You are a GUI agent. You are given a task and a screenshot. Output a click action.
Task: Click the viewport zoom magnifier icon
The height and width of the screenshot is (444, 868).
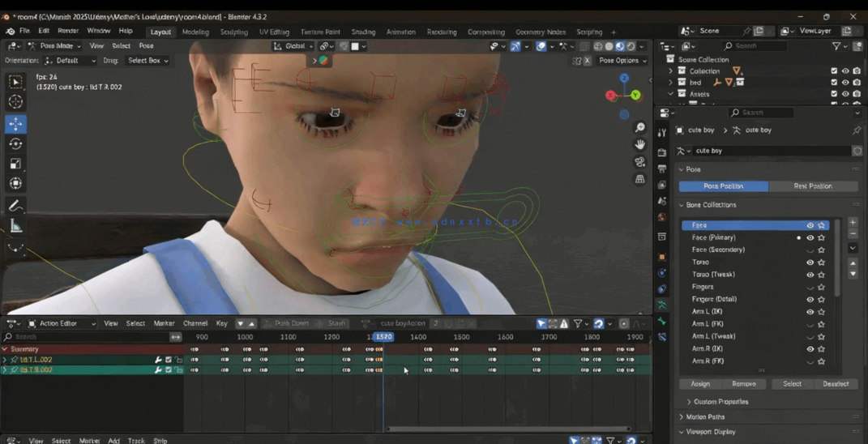pos(640,128)
